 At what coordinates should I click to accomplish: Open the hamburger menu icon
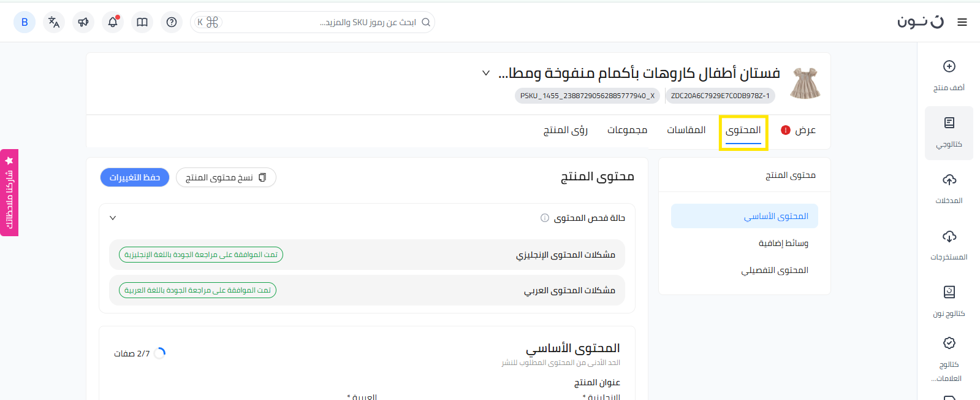962,22
